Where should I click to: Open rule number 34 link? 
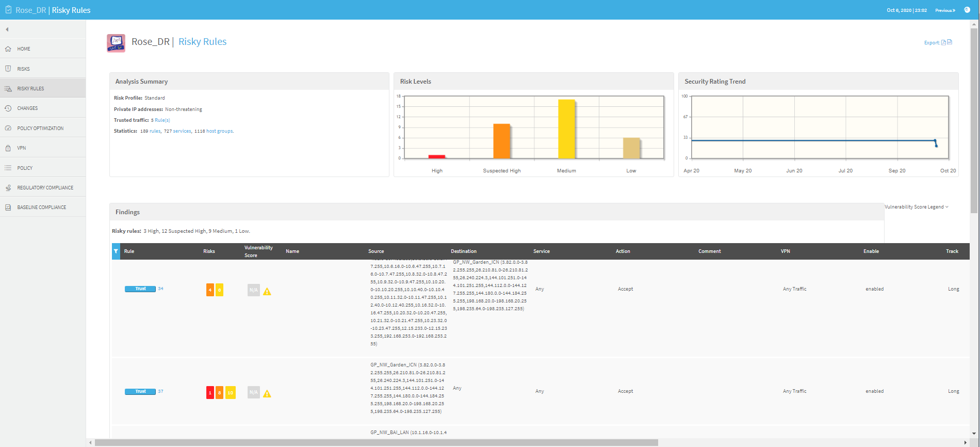point(160,289)
